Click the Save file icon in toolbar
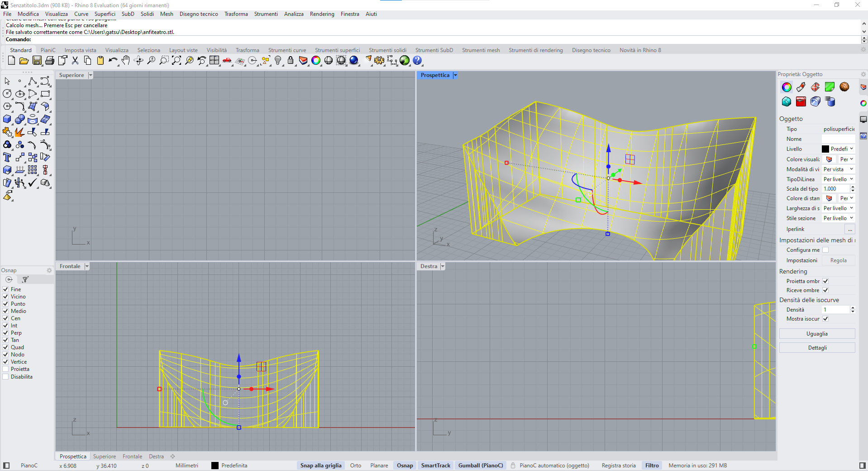Image resolution: width=868 pixels, height=471 pixels. pos(37,61)
